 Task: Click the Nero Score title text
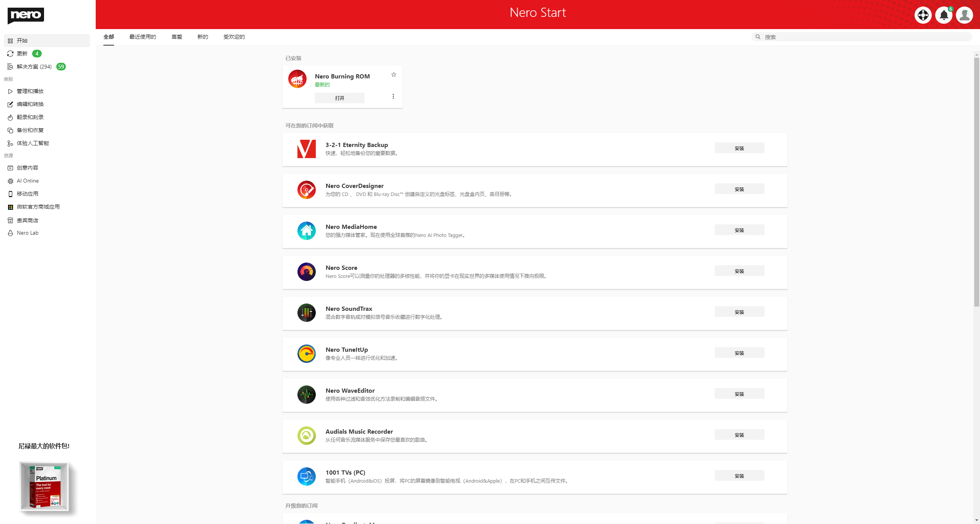341,268
